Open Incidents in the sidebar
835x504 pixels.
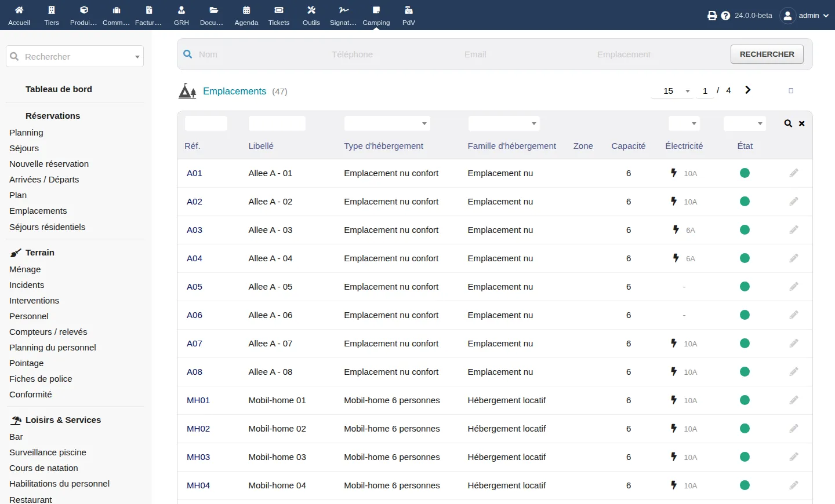click(x=27, y=285)
